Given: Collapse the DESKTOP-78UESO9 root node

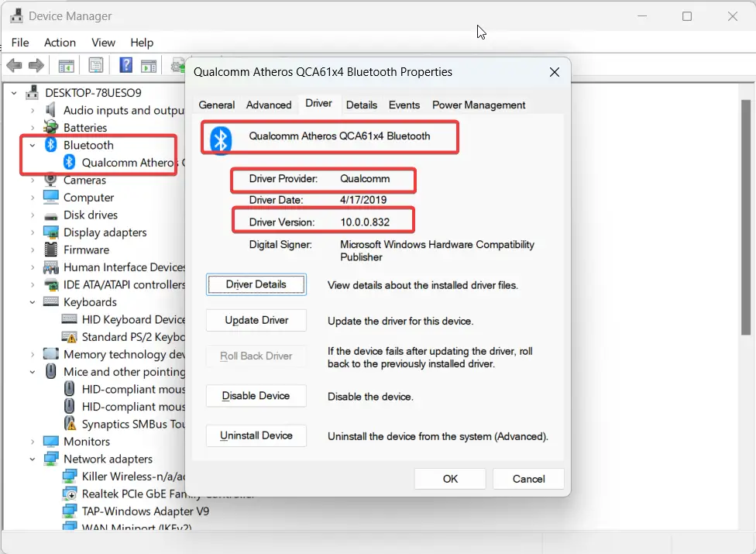Looking at the screenshot, I should click(14, 92).
